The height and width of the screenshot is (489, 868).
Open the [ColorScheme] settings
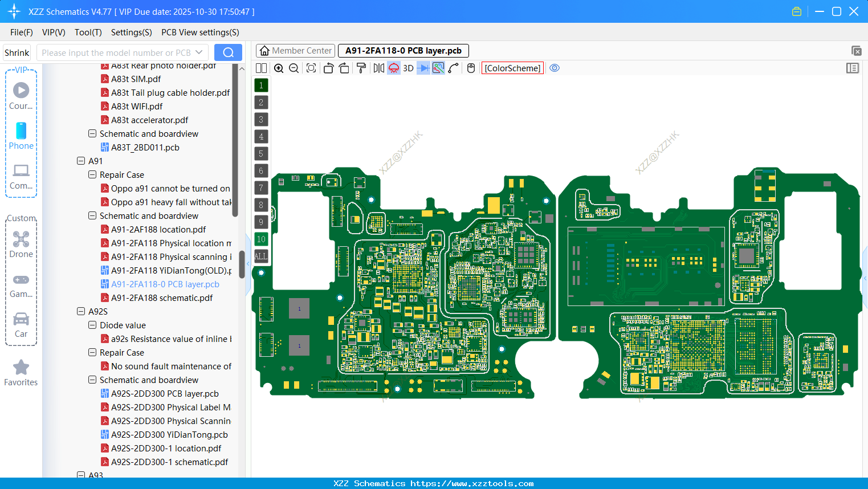tap(512, 68)
